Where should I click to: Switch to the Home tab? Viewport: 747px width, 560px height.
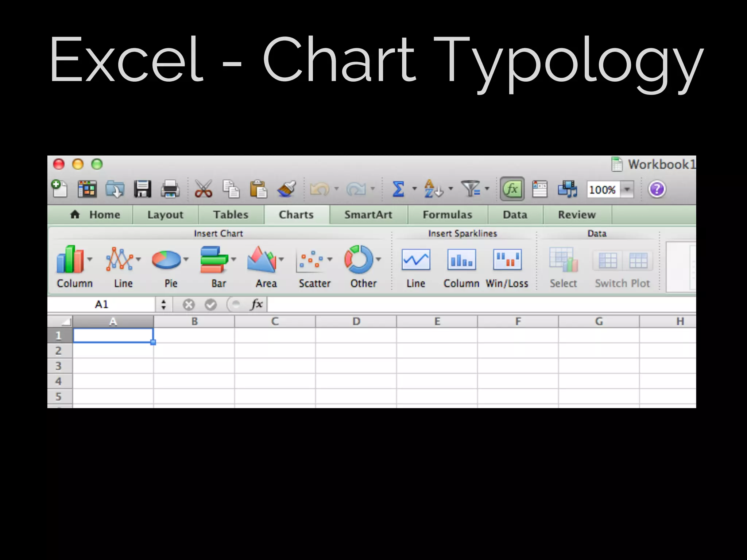coord(95,215)
